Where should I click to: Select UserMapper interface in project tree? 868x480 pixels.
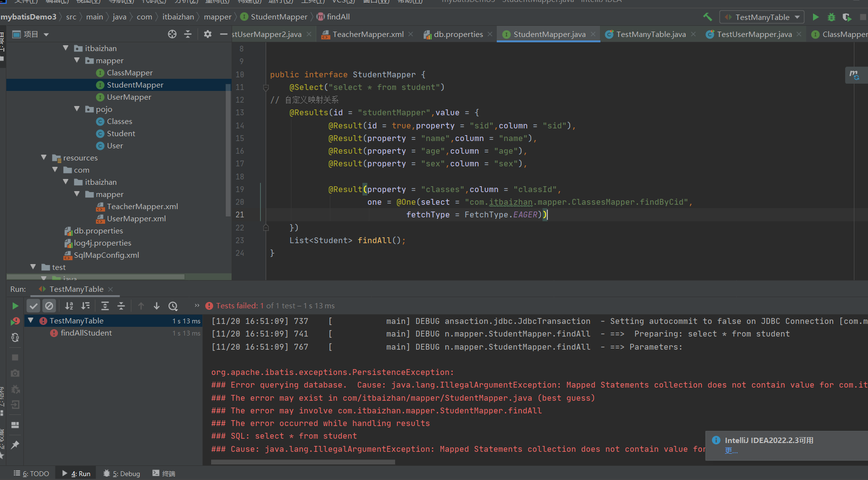tap(129, 97)
